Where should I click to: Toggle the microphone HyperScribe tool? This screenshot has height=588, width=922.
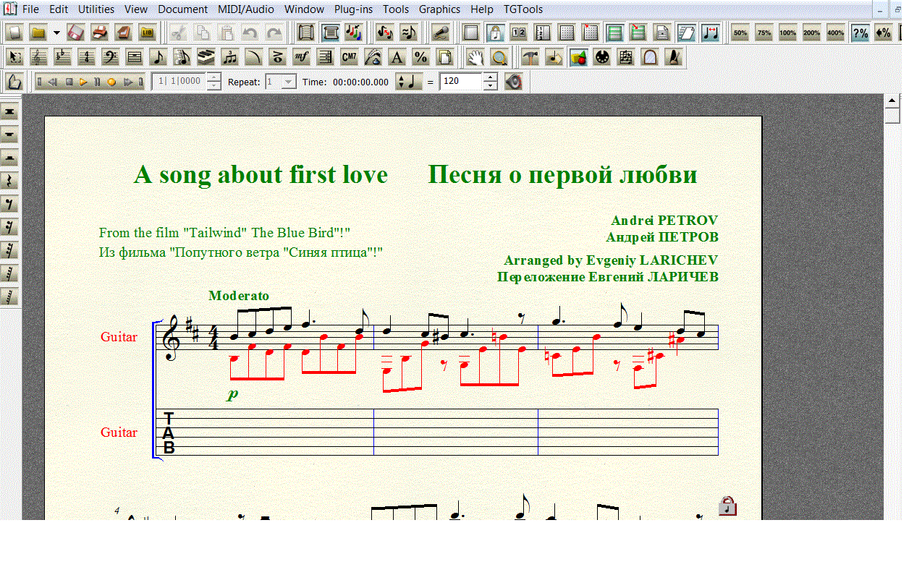click(x=440, y=33)
